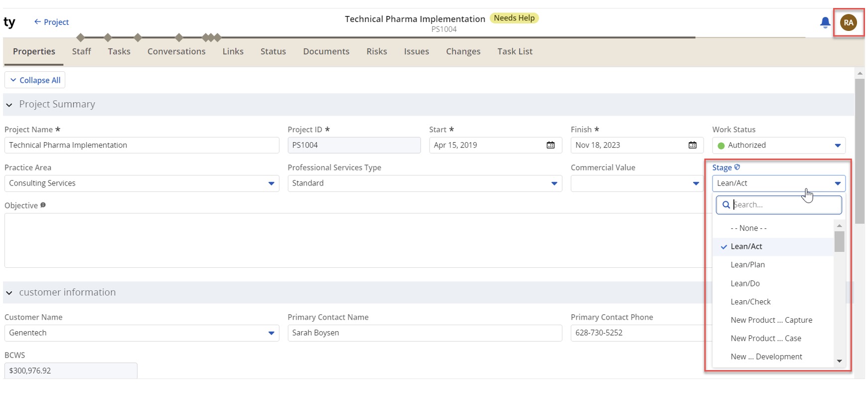Open the Professional Services Type dropdown
868x394 pixels.
425,183
